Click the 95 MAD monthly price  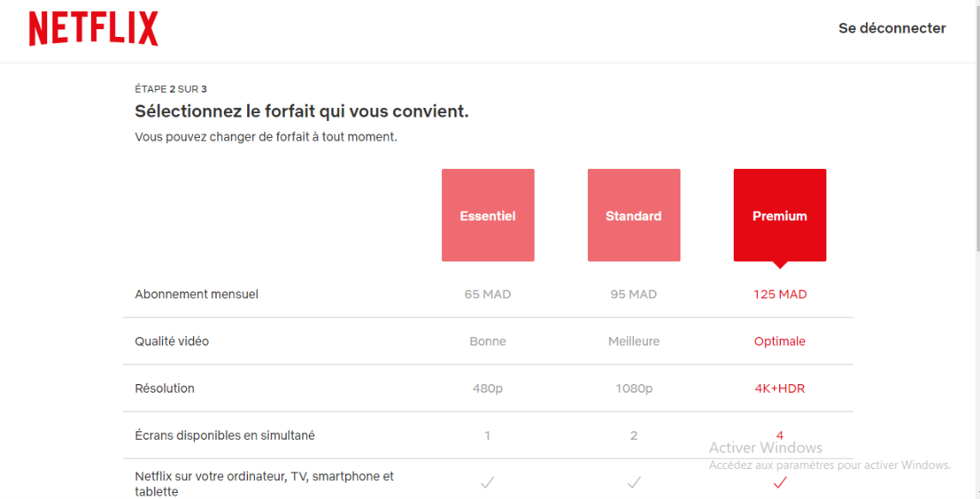633,294
